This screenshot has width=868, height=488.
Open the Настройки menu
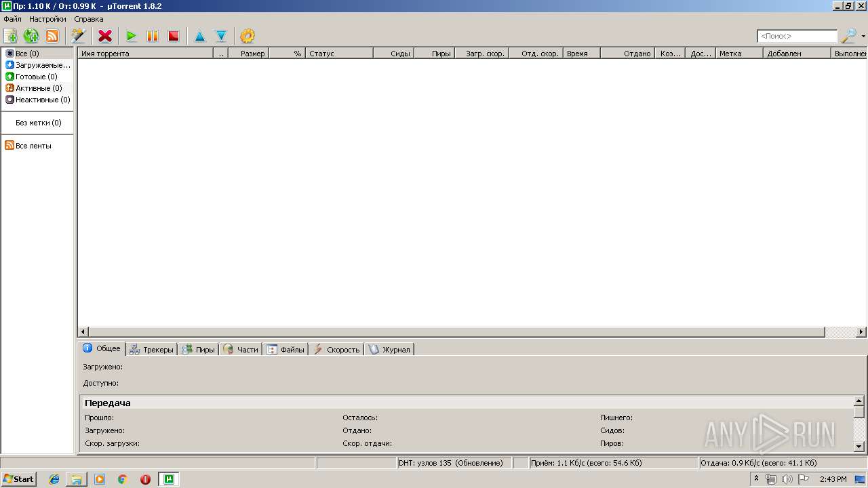47,19
